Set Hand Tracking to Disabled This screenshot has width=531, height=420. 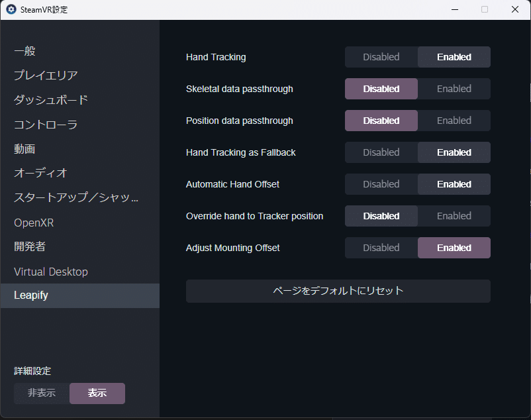coord(381,57)
